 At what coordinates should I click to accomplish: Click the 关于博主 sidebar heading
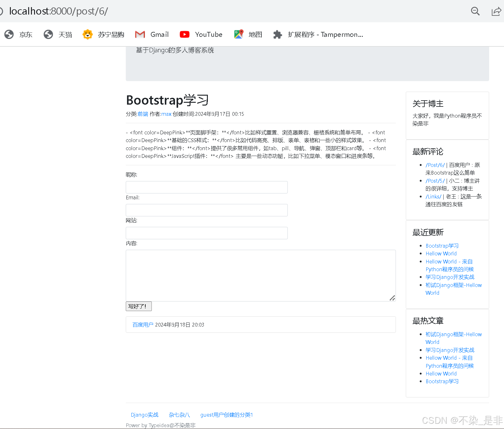click(x=428, y=104)
